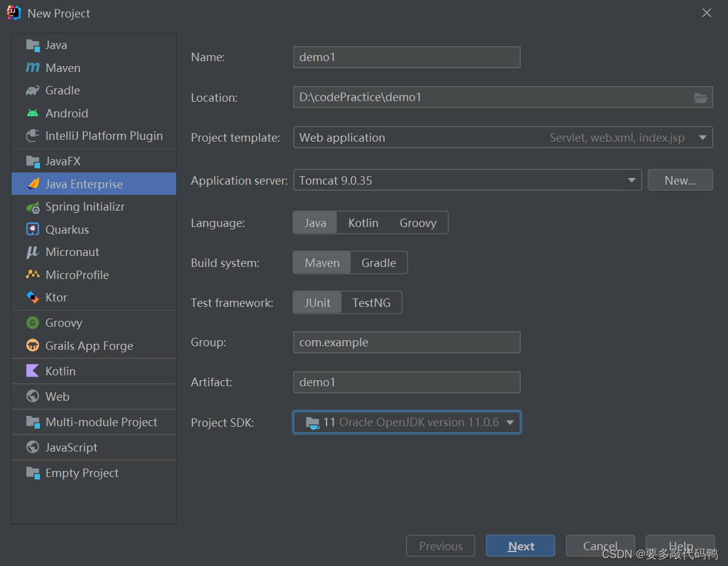
Task: Click the Ktor icon
Action: pyautogui.click(x=33, y=297)
